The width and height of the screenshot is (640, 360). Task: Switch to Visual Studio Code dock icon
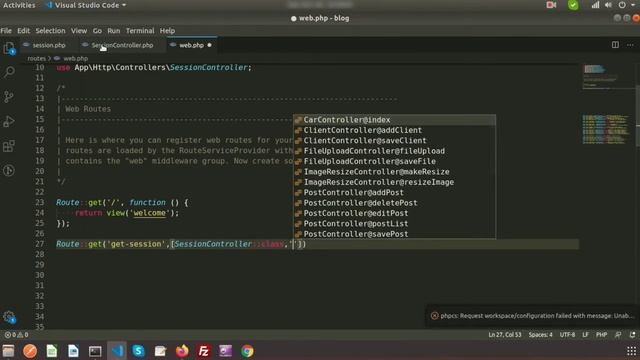[x=117, y=351]
